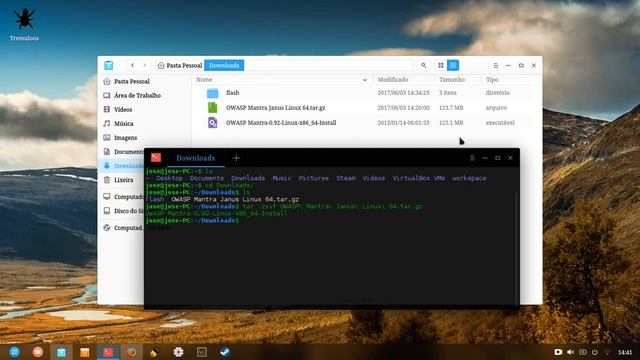Sort files by the Modificado column

point(393,80)
